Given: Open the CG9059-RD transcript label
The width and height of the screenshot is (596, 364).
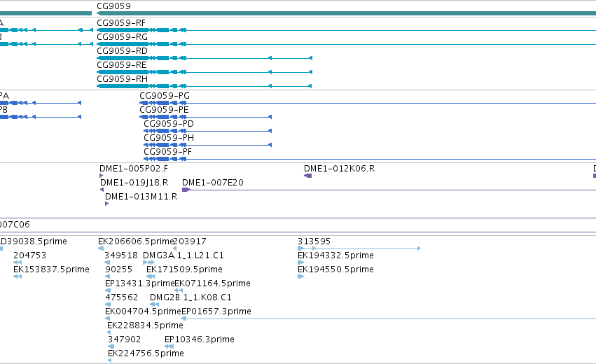Looking at the screenshot, I should tap(122, 51).
